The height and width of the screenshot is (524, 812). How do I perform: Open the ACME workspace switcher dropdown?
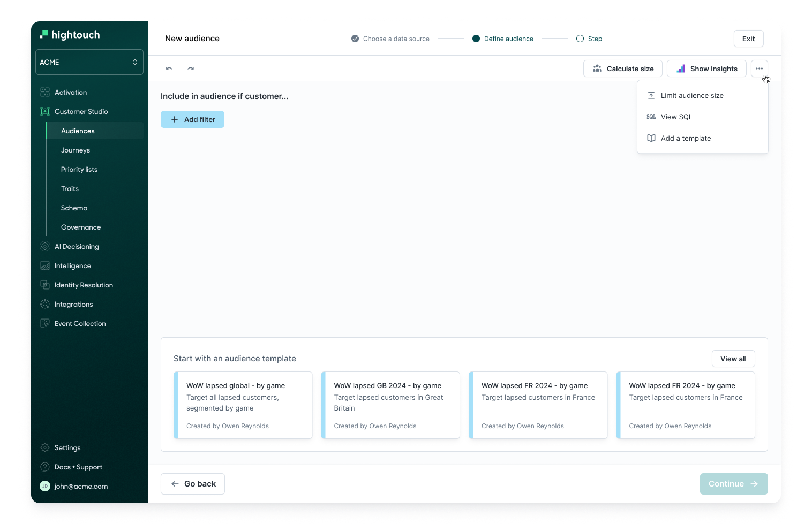click(89, 62)
